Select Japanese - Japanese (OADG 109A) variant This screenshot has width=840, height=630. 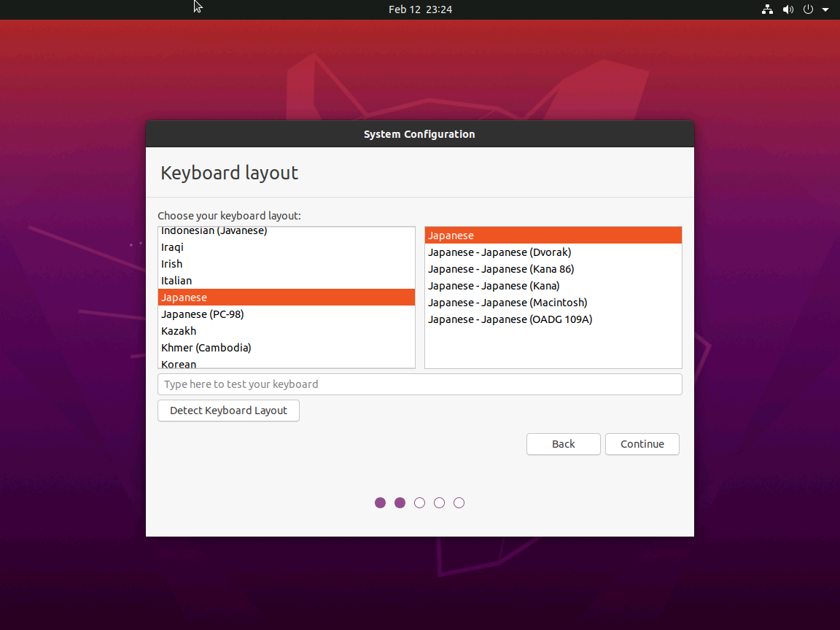(x=553, y=319)
